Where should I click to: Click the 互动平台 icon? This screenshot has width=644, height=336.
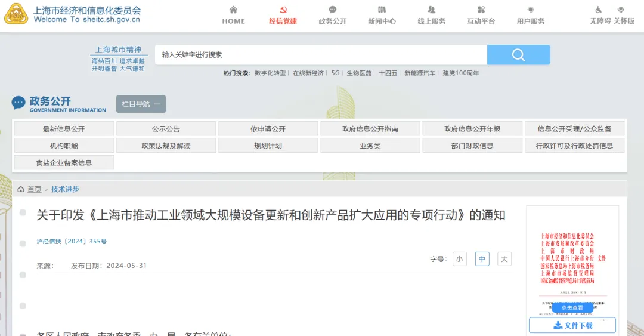tap(481, 10)
